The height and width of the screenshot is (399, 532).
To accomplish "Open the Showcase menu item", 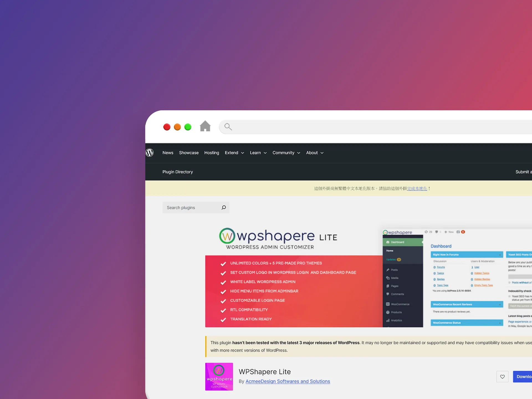I will tap(189, 153).
